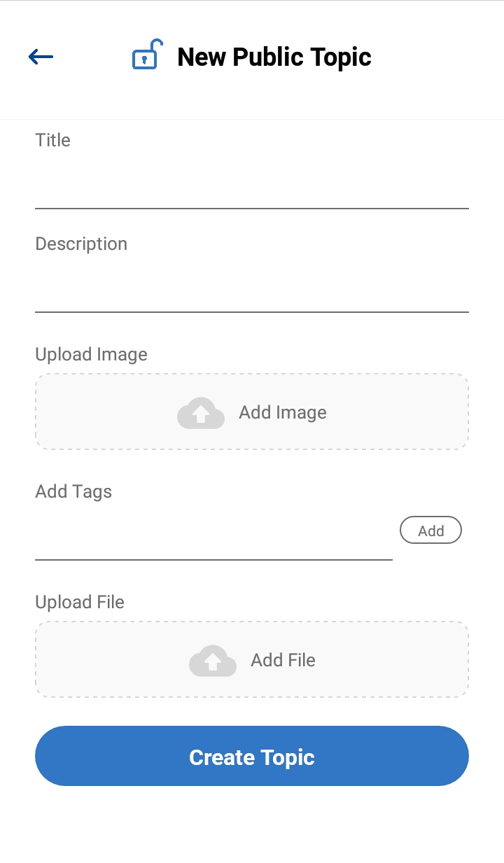Image resolution: width=504 pixels, height=863 pixels.
Task: Click inside the Add Tags text field
Action: 213,536
